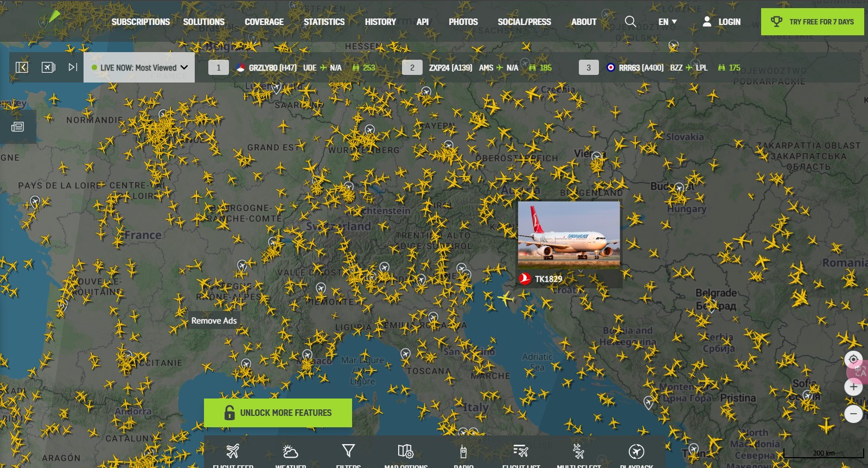Select most viewed flight GRZLY80
The image size is (868, 468).
tap(292, 67)
